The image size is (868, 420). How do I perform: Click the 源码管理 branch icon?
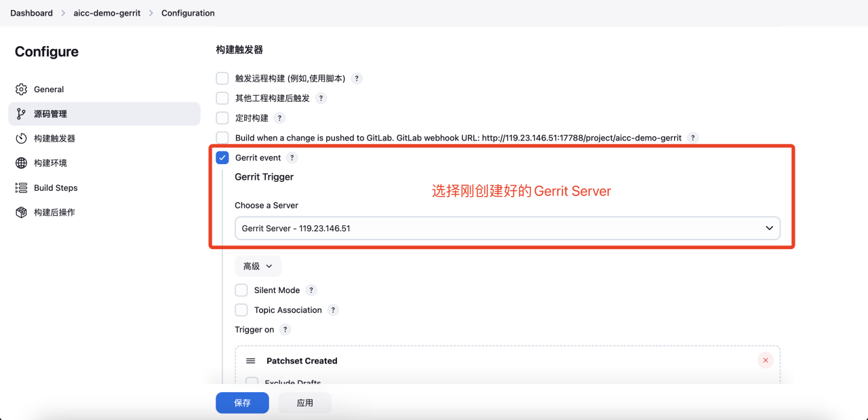point(21,114)
